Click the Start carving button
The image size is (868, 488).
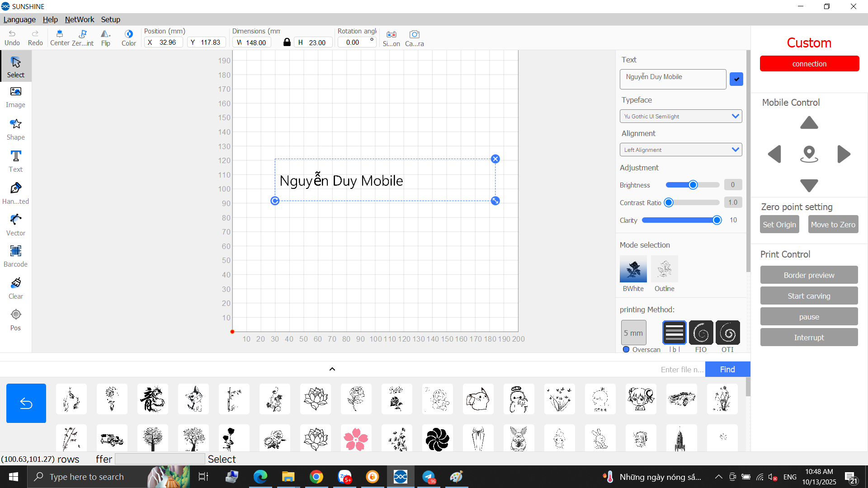(809, 296)
